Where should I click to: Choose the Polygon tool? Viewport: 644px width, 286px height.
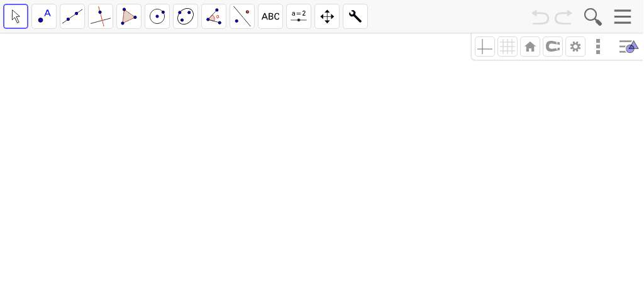coord(129,16)
